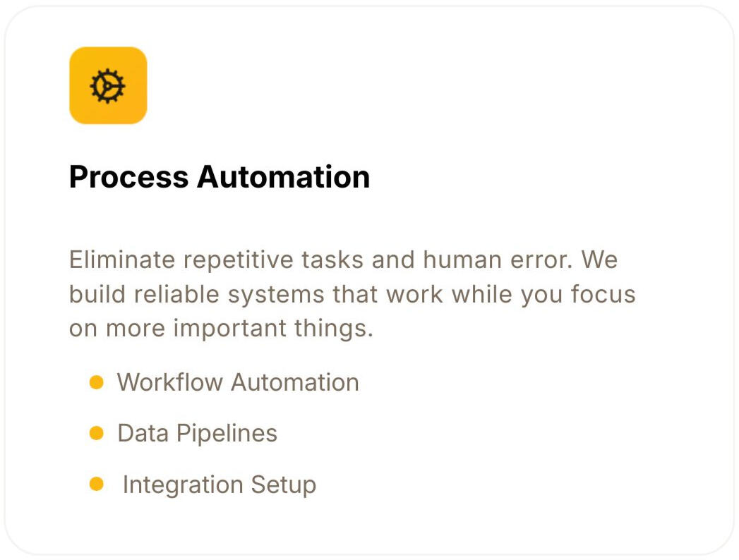Screen dimensions: 739x560
Task: Click the gear automation icon
Action: (108, 85)
